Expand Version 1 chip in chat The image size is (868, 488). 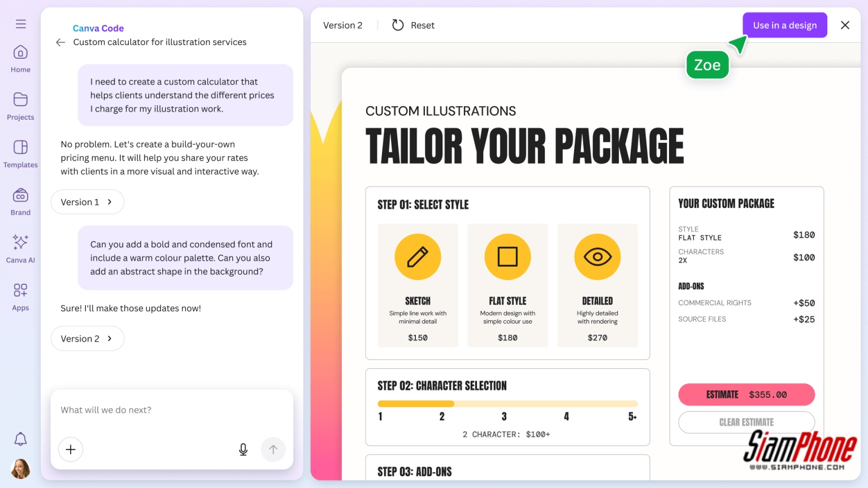tap(87, 202)
